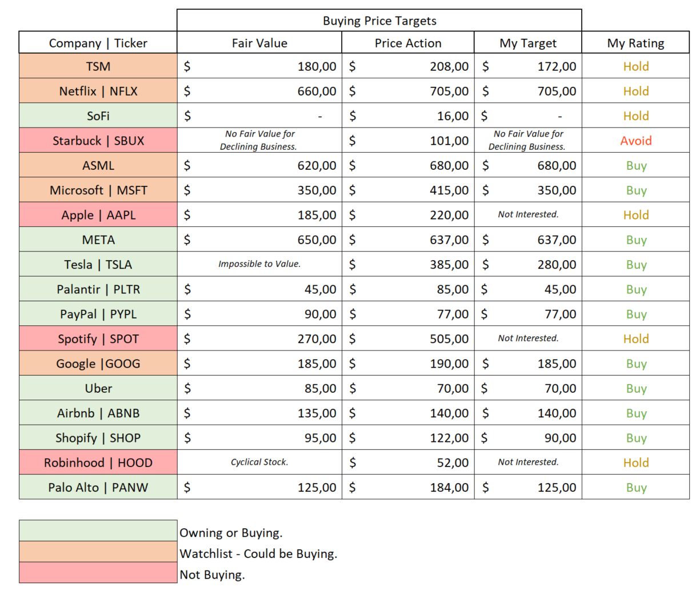Image resolution: width=700 pixels, height=594 pixels.
Task: Click the 'Company | Ticker' column header
Action: coord(98,43)
